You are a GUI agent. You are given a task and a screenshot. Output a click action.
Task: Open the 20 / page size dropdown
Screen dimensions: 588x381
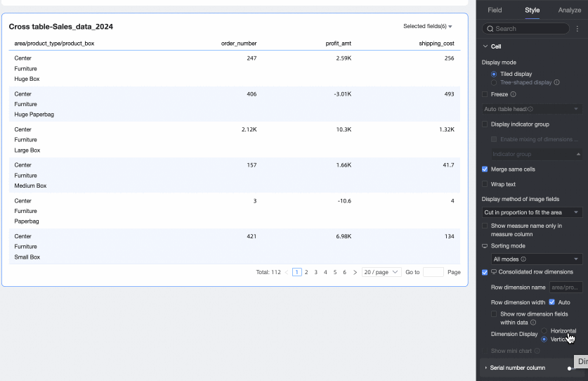coord(381,272)
